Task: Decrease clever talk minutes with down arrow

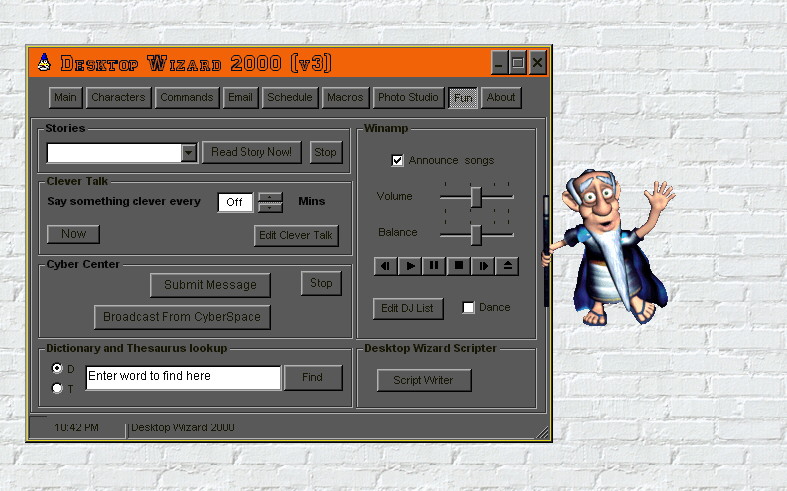Action: pyautogui.click(x=270, y=207)
